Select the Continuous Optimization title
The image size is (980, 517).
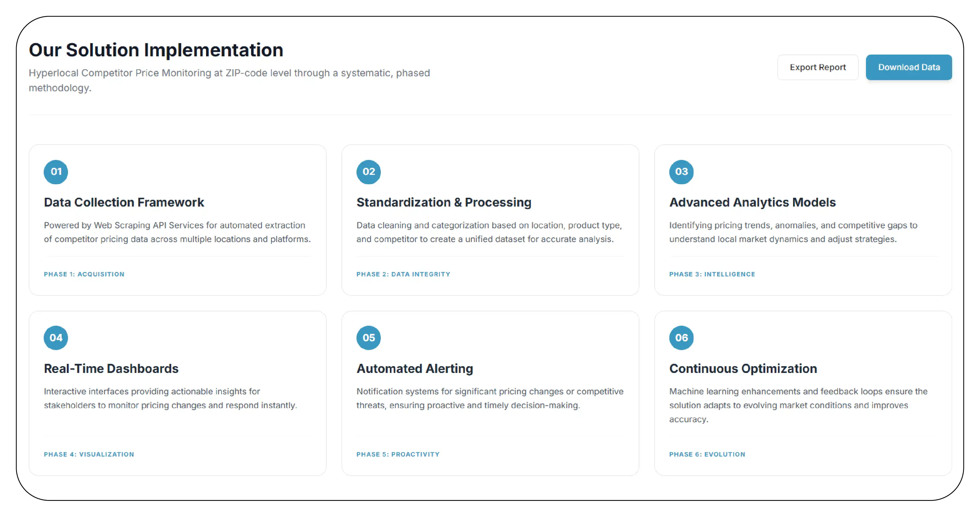tap(743, 369)
